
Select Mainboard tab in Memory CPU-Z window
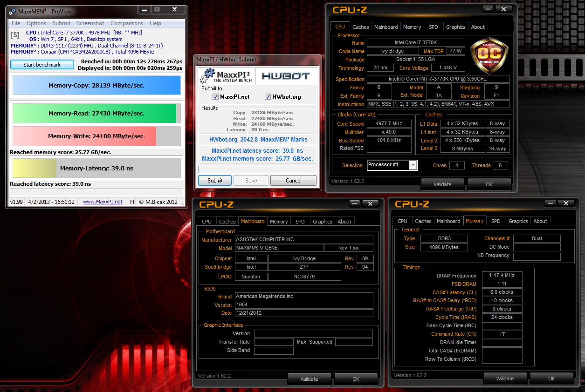pyautogui.click(x=448, y=221)
